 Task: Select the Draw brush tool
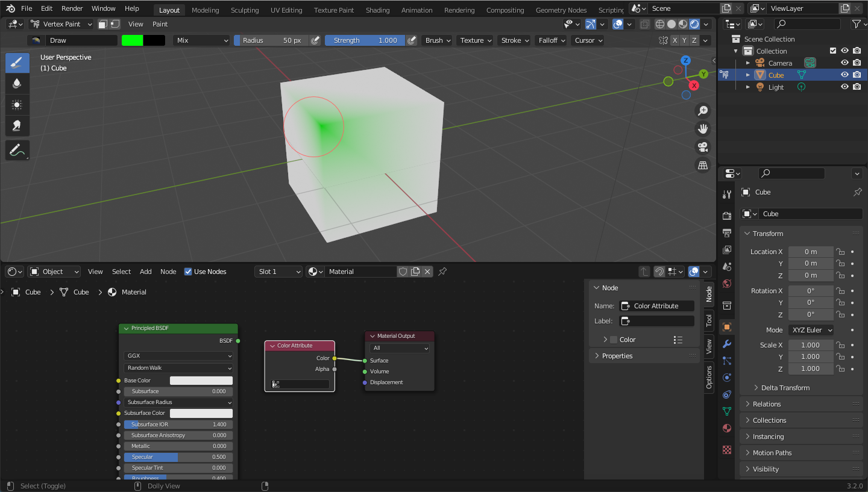pos(17,63)
